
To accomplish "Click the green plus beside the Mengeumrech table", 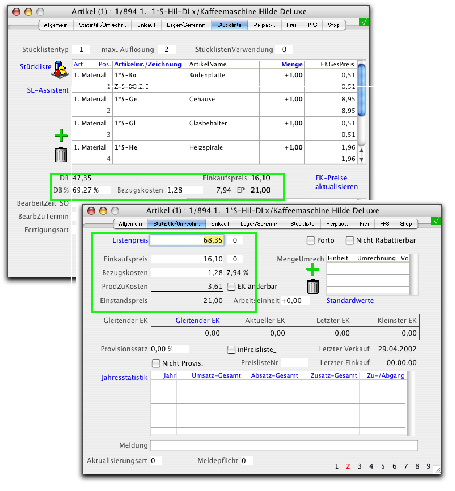I will tap(313, 269).
